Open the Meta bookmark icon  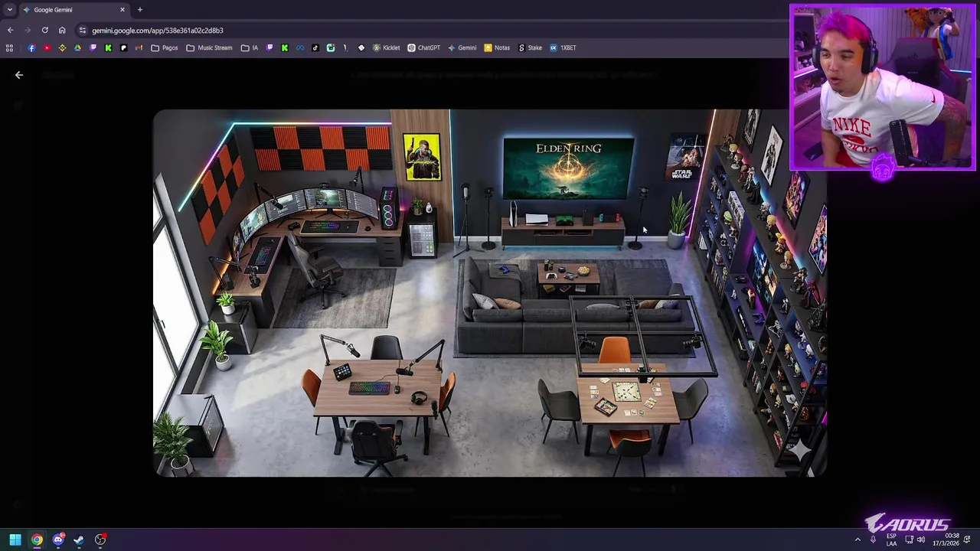300,47
